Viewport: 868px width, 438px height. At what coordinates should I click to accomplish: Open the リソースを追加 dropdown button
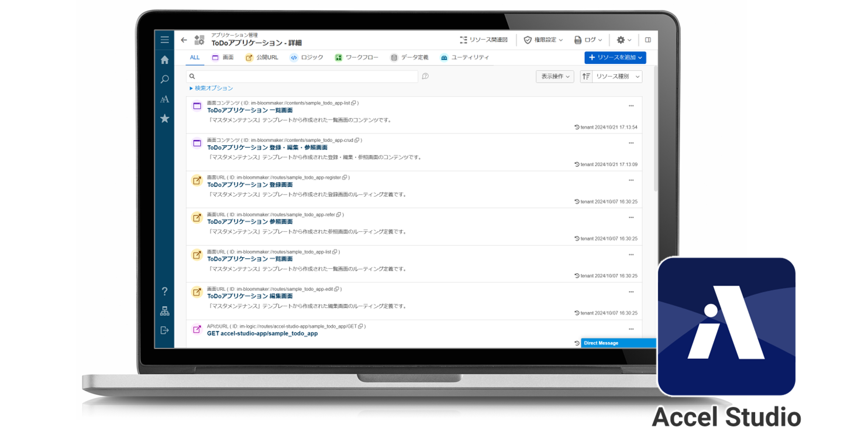[615, 57]
